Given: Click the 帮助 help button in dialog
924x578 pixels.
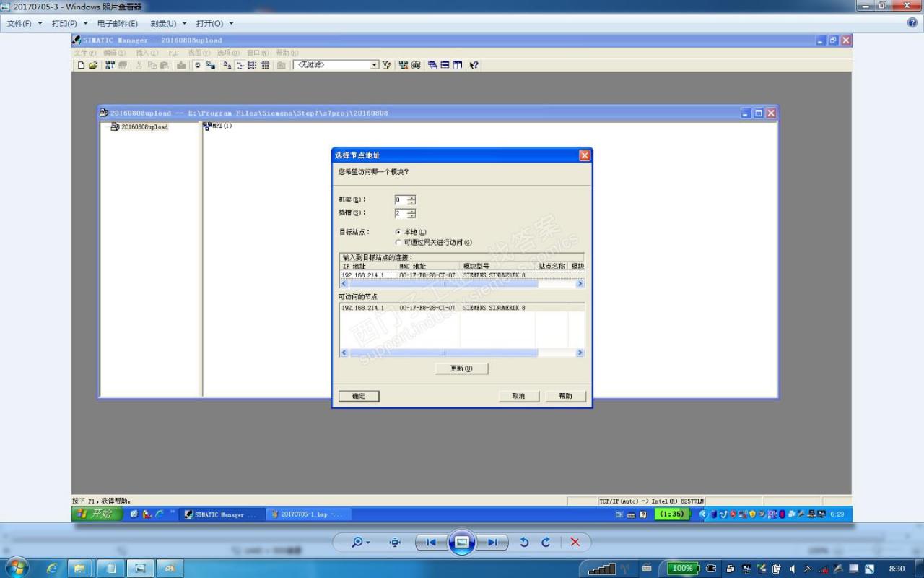Looking at the screenshot, I should 565,396.
